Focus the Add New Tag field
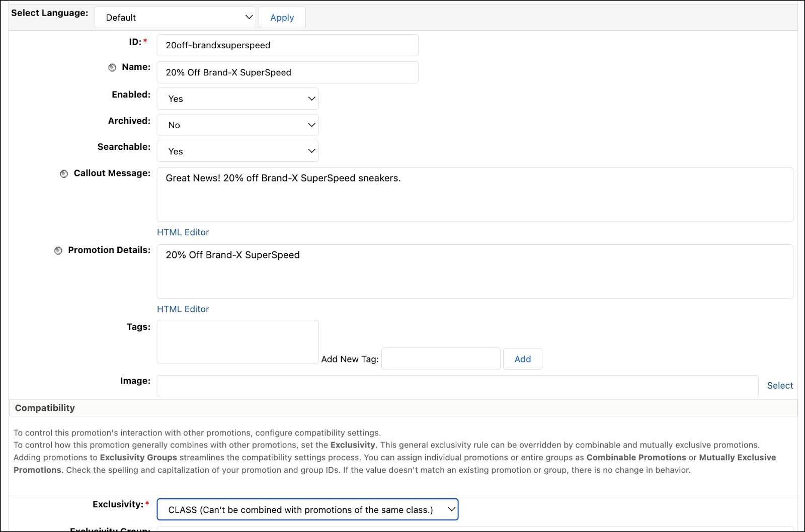Viewport: 805px width, 532px height. coord(441,359)
